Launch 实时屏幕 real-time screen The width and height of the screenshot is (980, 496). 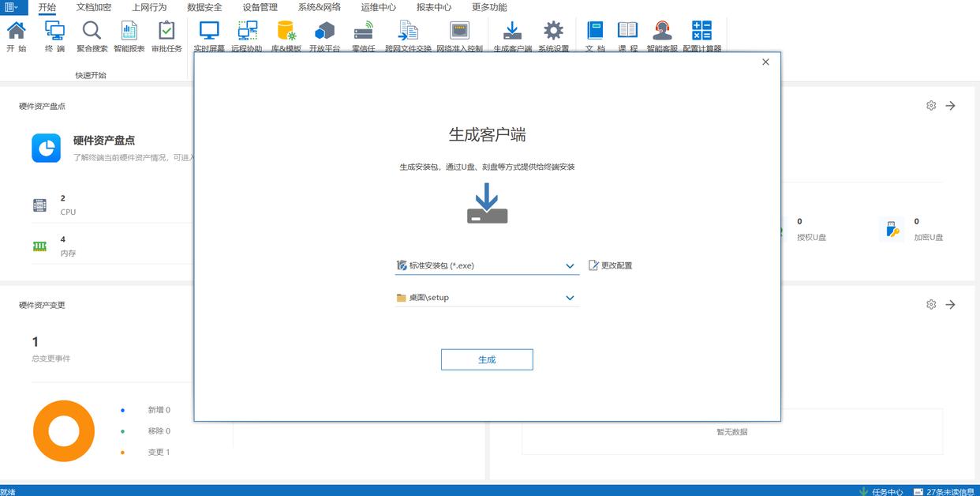209,36
